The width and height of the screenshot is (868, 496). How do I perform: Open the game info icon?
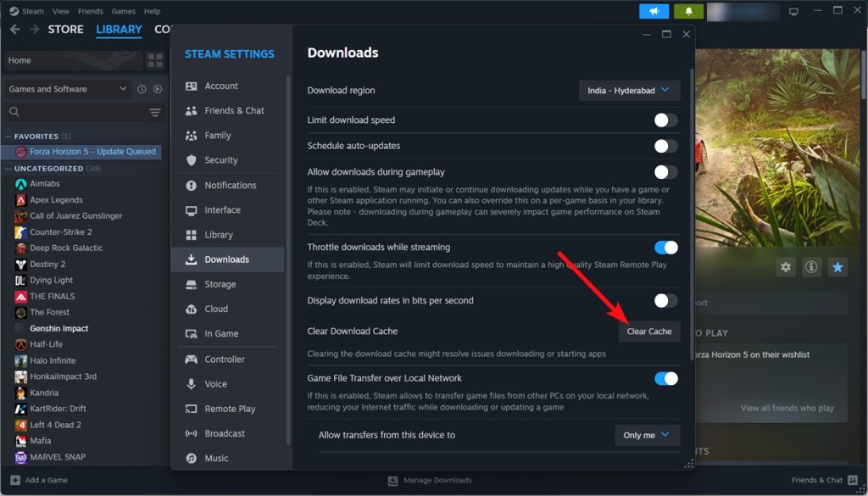click(x=811, y=267)
